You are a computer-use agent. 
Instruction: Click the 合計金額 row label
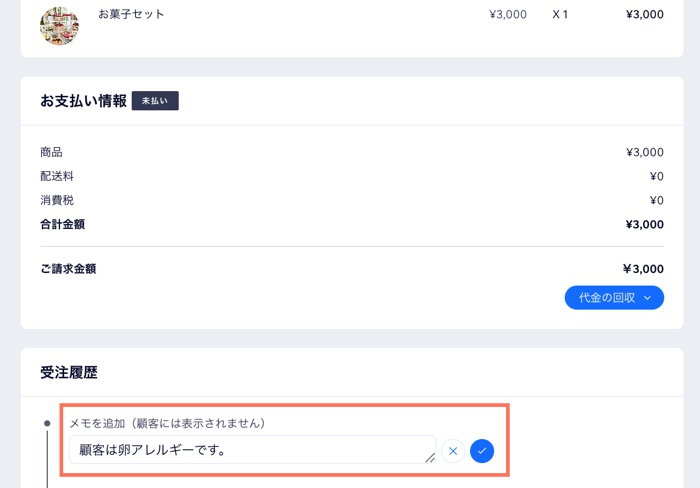click(63, 224)
